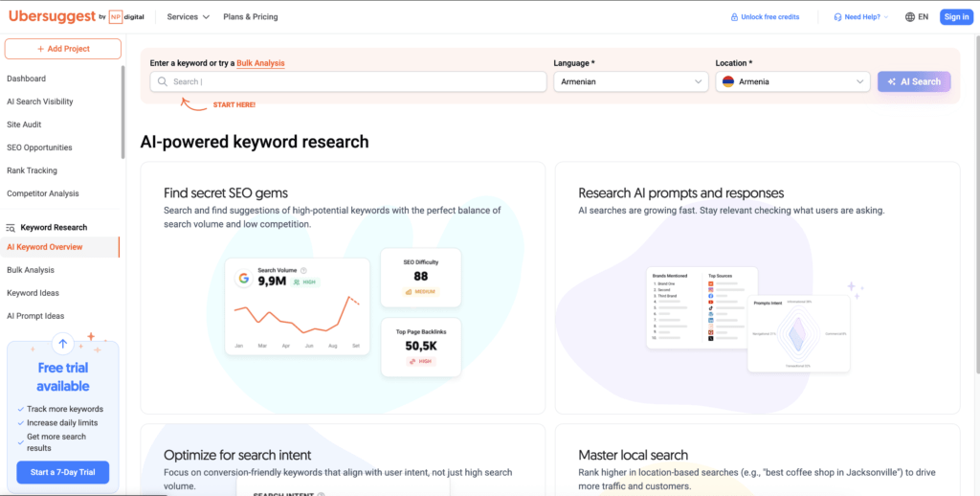The width and height of the screenshot is (980, 496).
Task: Click the Brands Mentioned illustration card
Action: pos(702,307)
